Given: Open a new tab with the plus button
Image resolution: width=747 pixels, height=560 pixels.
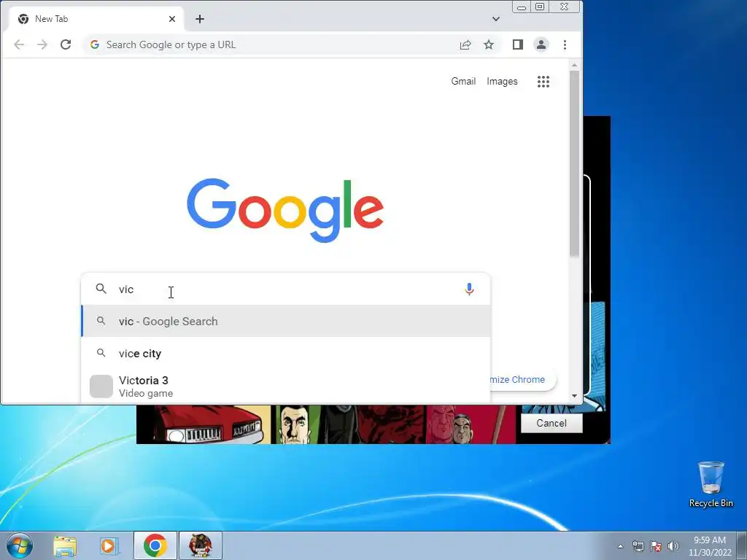Looking at the screenshot, I should (x=200, y=19).
